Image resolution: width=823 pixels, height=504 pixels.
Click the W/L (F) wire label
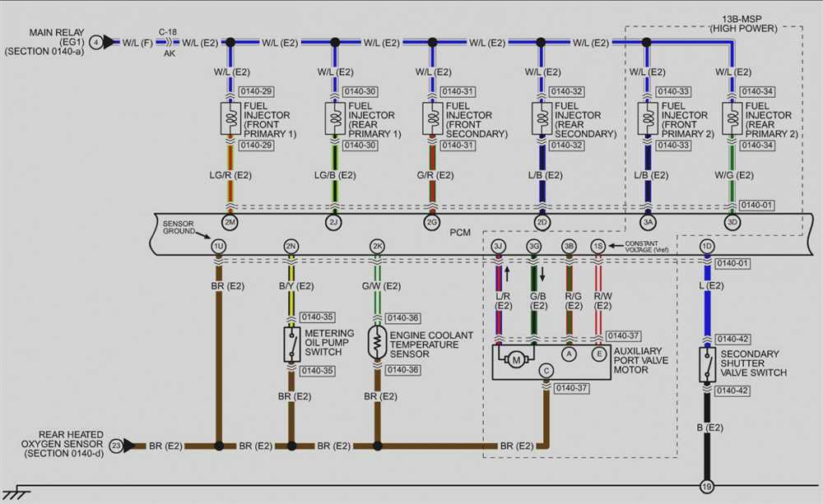(x=137, y=43)
